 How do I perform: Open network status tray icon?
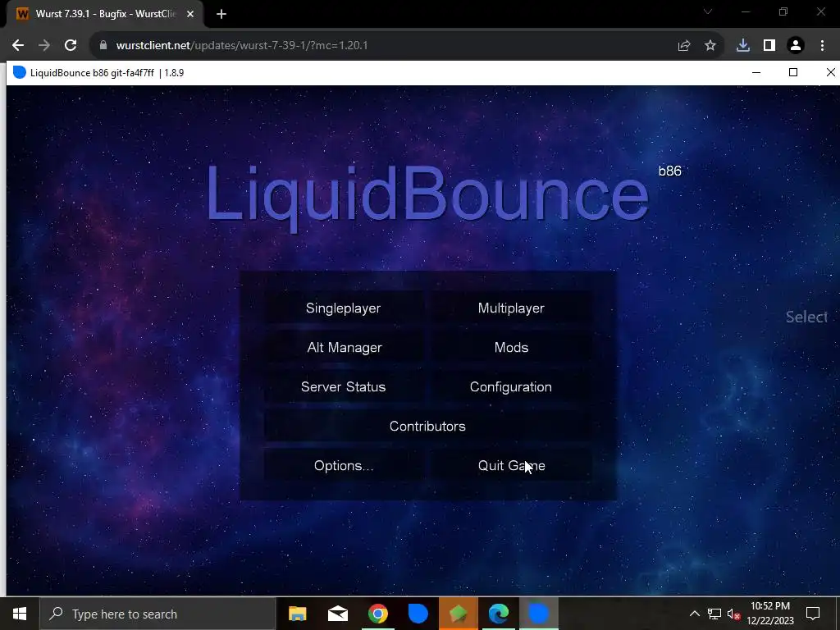pos(714,614)
